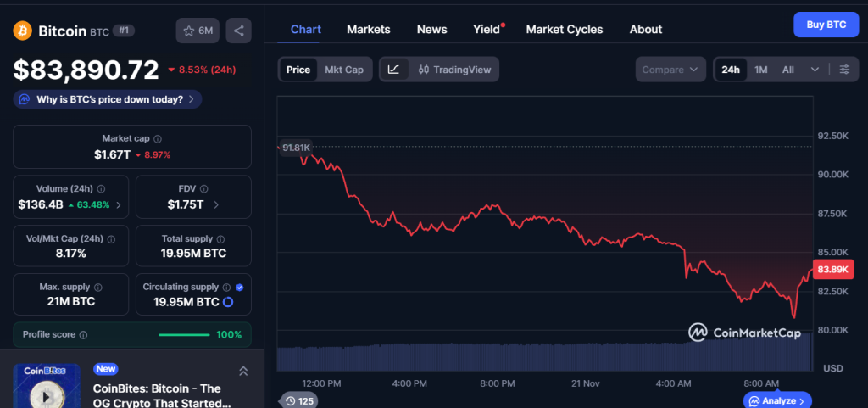Click the Profile score progress bar
Image resolution: width=868 pixels, height=408 pixels.
tap(184, 335)
